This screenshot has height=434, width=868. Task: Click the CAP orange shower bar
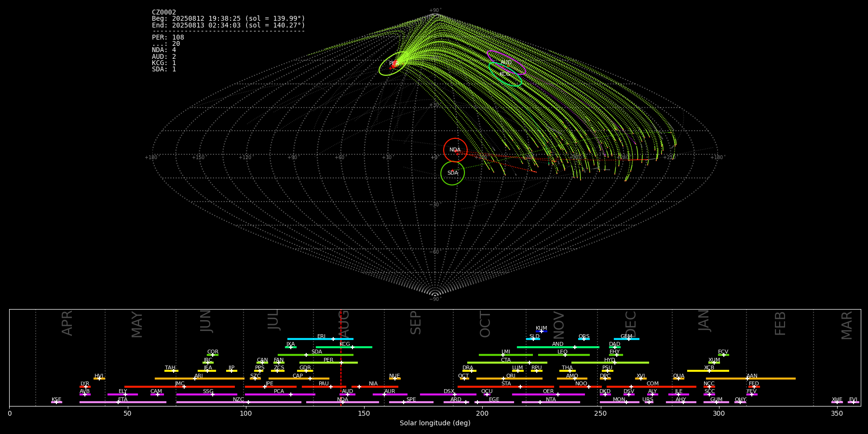(299, 379)
